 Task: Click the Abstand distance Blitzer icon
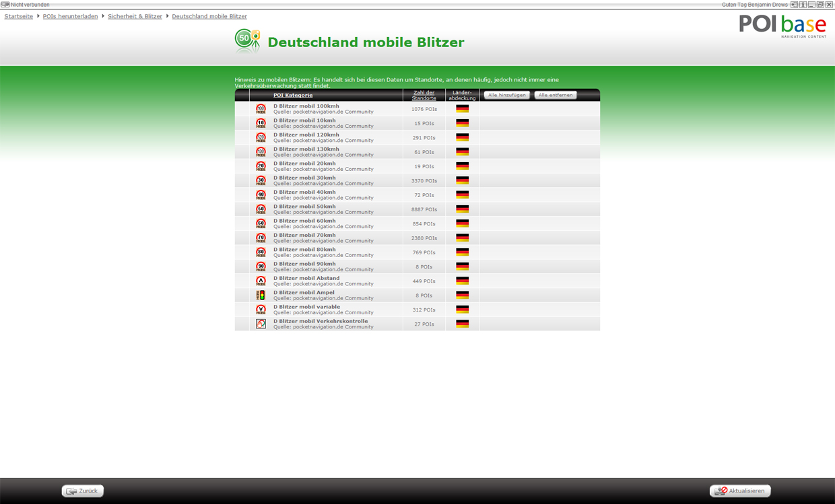tap(261, 281)
